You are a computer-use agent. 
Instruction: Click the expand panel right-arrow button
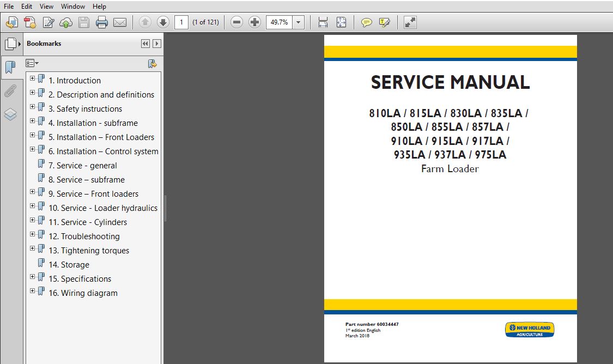point(157,44)
